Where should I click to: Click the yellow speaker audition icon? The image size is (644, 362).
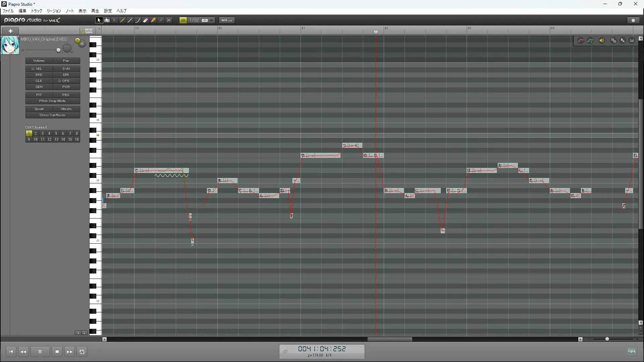click(x=602, y=41)
